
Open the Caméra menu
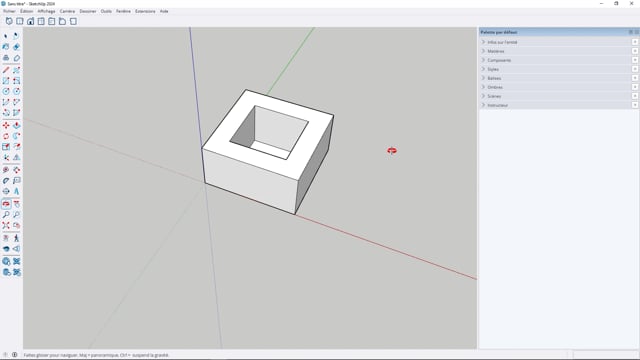[x=67, y=11]
